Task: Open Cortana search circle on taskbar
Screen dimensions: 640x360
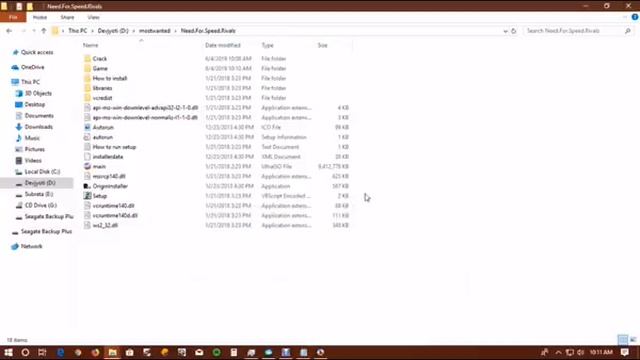Action: coord(25,352)
